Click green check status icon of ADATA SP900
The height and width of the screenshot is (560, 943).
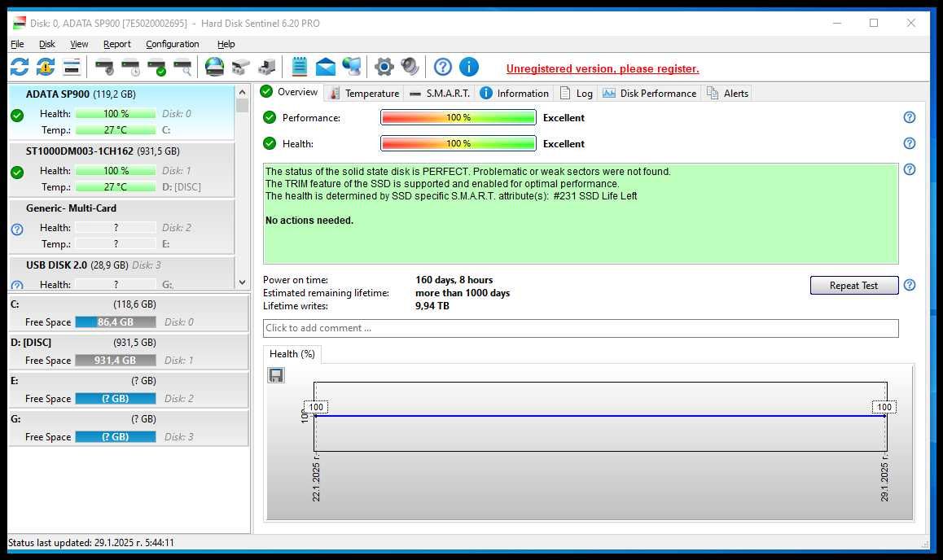[17, 116]
